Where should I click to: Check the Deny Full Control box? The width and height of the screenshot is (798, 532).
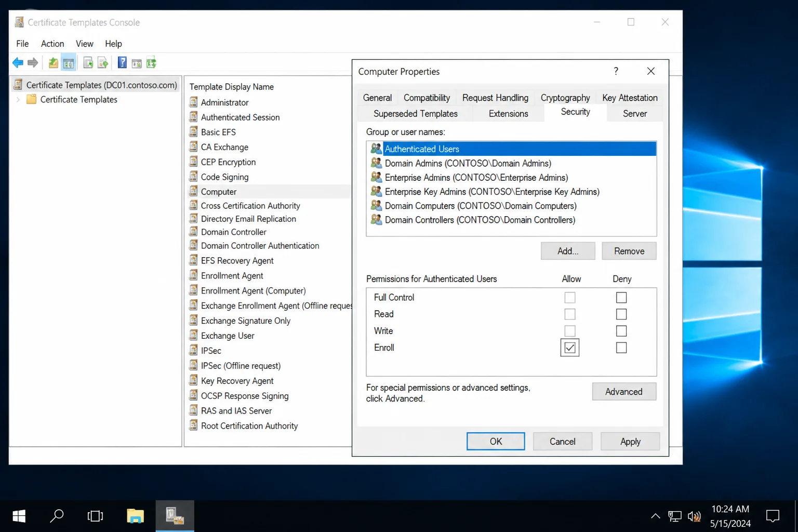coord(621,298)
